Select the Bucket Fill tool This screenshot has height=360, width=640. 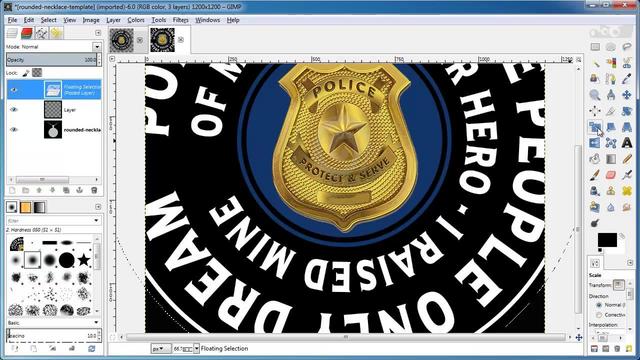click(595, 159)
